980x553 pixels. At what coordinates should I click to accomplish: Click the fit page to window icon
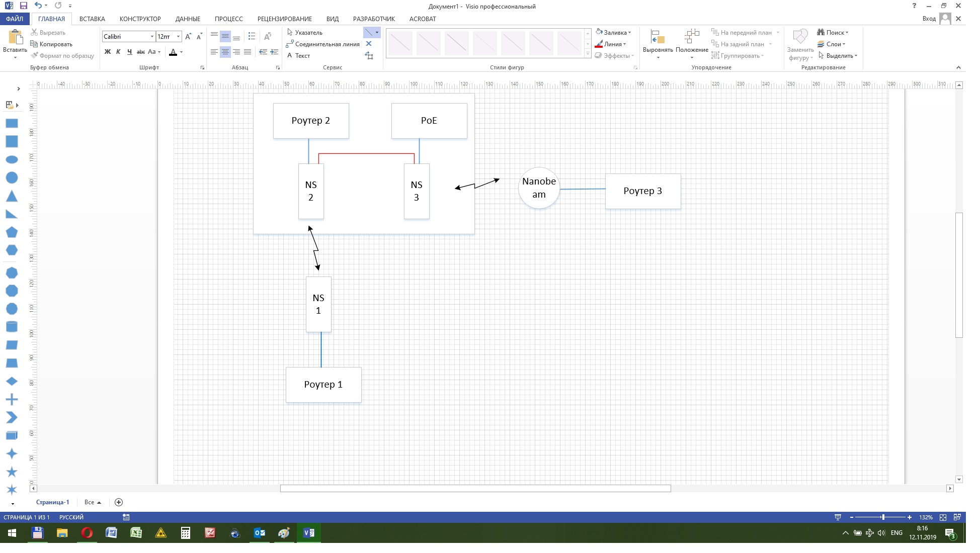(943, 517)
